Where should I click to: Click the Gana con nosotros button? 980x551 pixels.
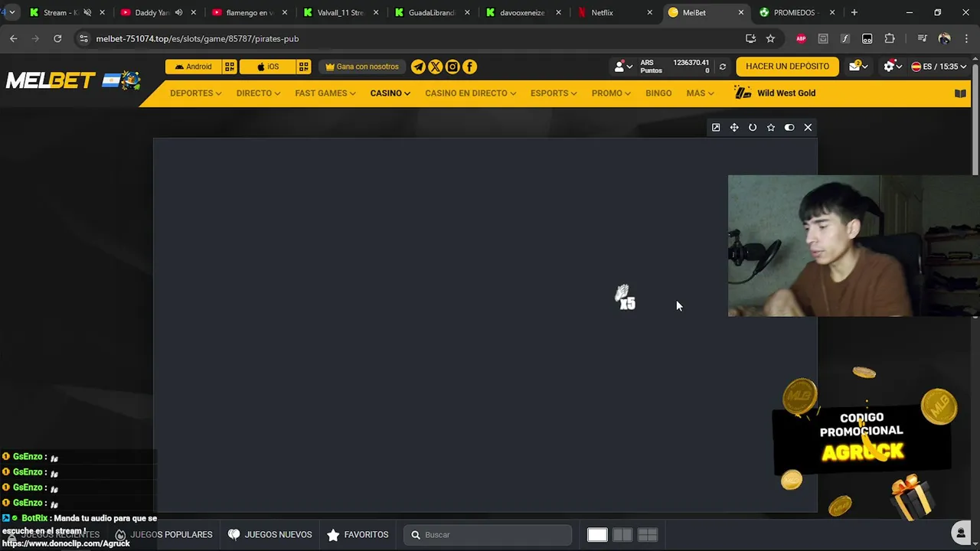tap(362, 67)
